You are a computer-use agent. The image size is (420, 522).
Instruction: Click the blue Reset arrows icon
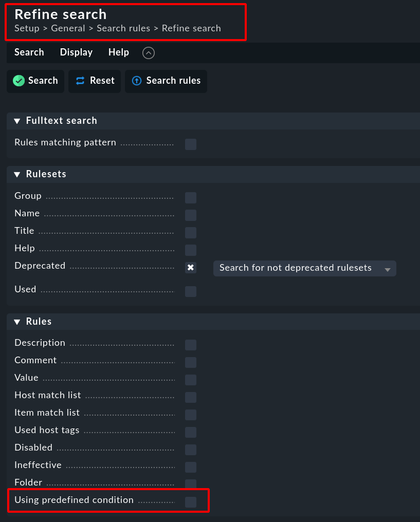80,81
